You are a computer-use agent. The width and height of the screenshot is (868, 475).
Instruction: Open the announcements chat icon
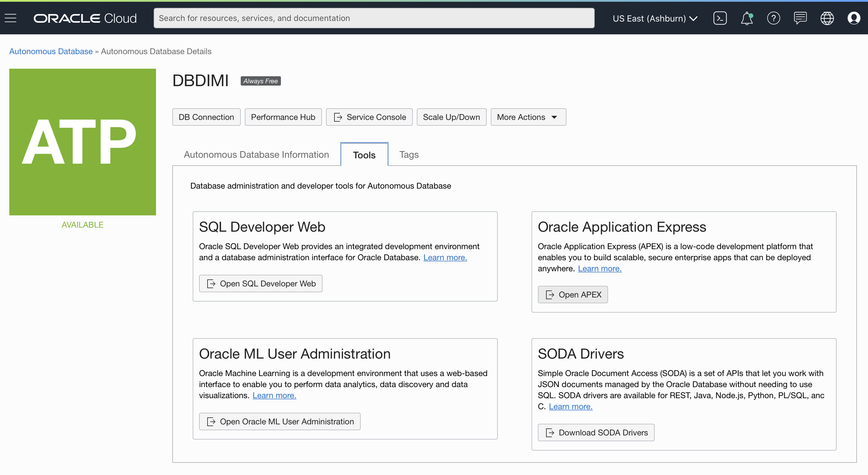coord(800,18)
